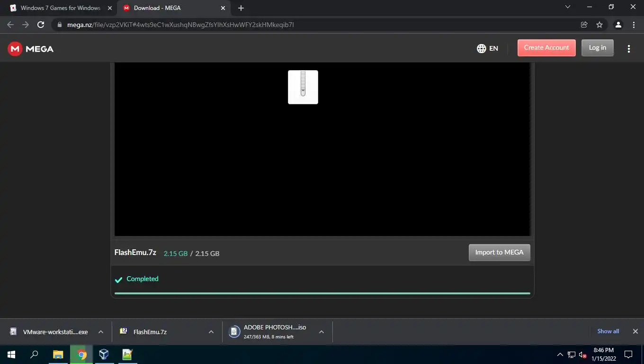The height and width of the screenshot is (364, 644).
Task: Open the language selector globe EN
Action: click(x=487, y=48)
